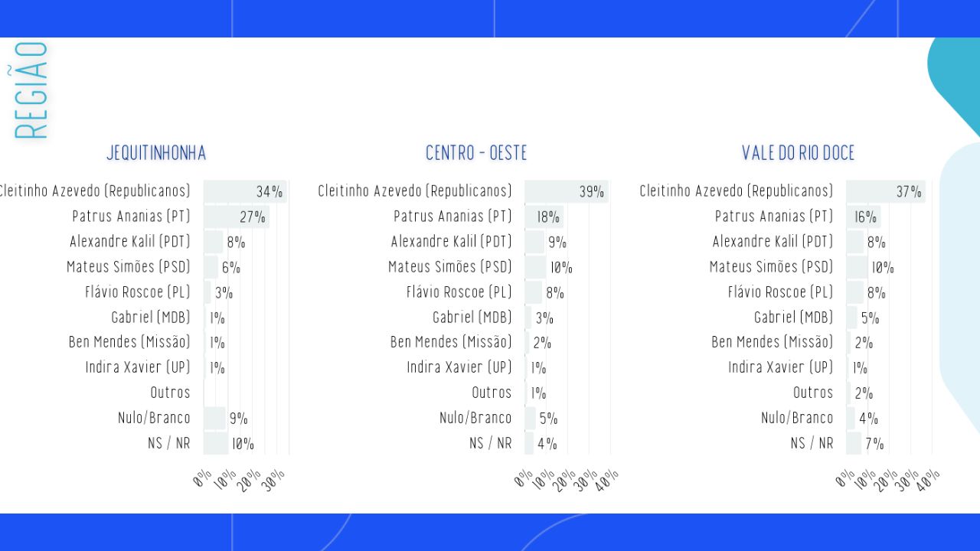Select Mateus Simões (PSD) label in Centro-Oeste
Screen dimensions: 980x551
pyautogui.click(x=450, y=267)
